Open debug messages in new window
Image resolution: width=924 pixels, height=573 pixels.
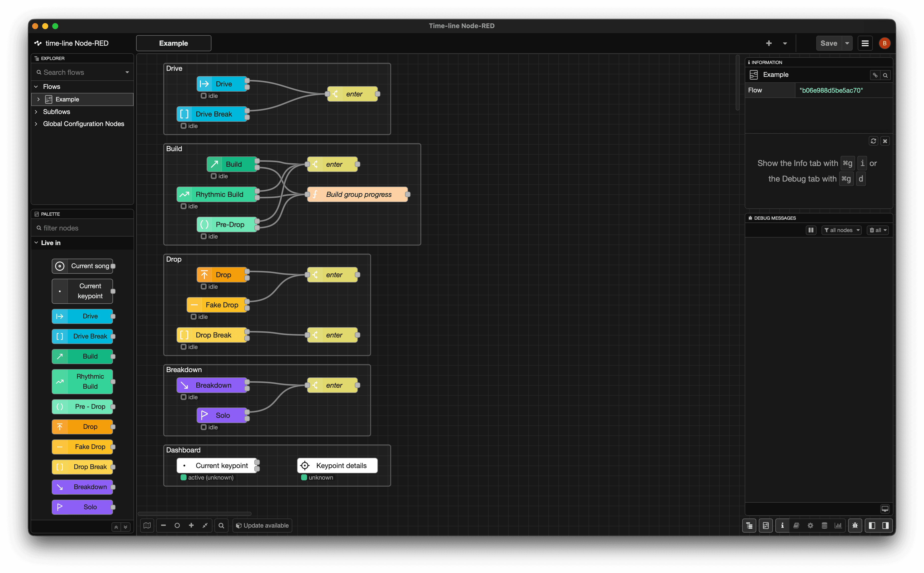pyautogui.click(x=885, y=508)
